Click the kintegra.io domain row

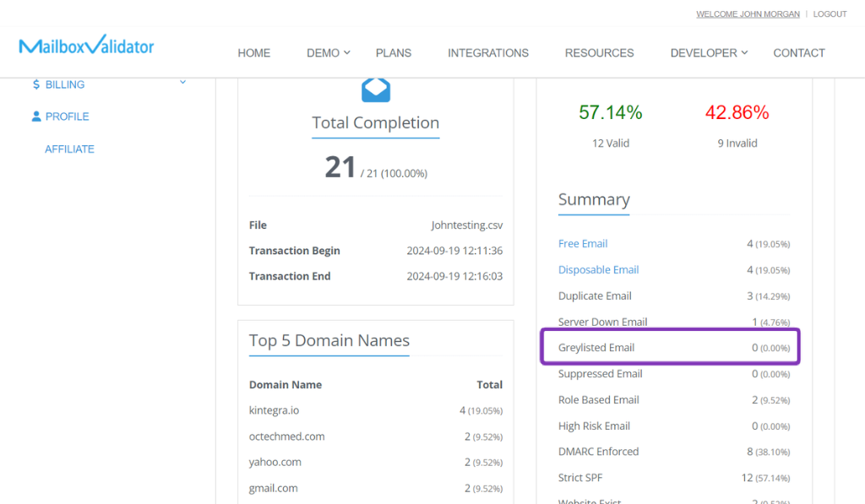376,410
